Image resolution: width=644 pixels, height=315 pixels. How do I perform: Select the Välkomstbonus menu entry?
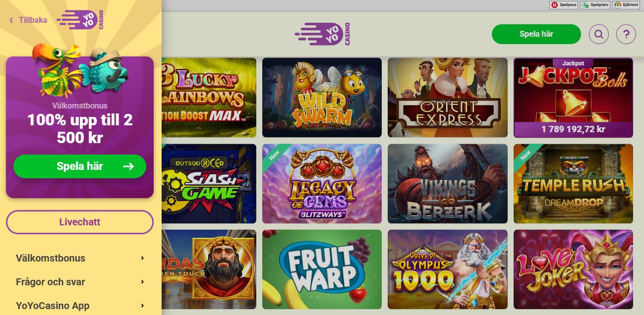80,258
